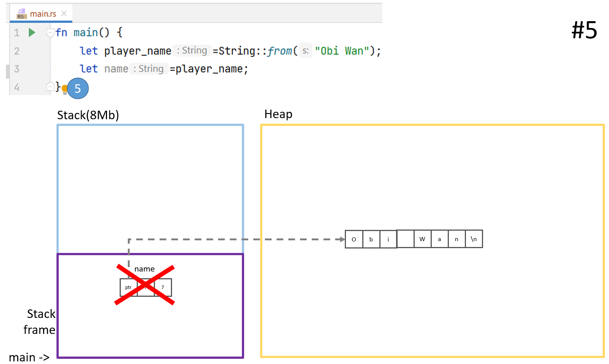Click the String type hint on line 3
The width and height of the screenshot is (609, 364).
tap(149, 69)
